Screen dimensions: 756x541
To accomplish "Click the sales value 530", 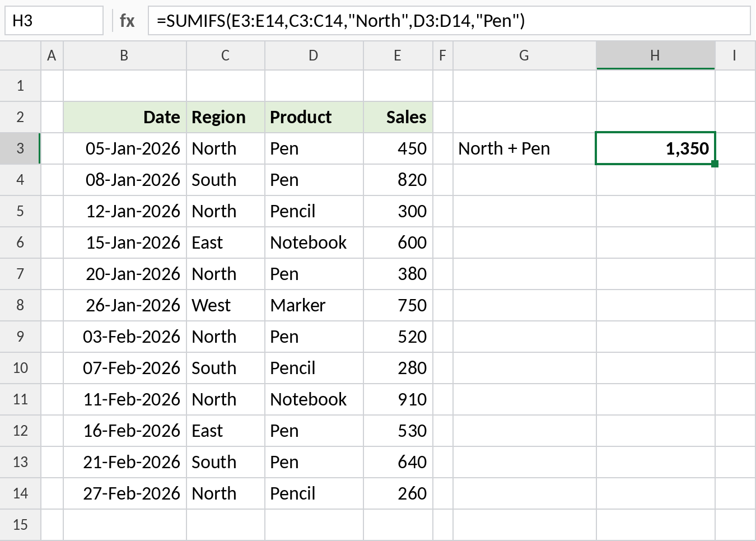I will 398,431.
